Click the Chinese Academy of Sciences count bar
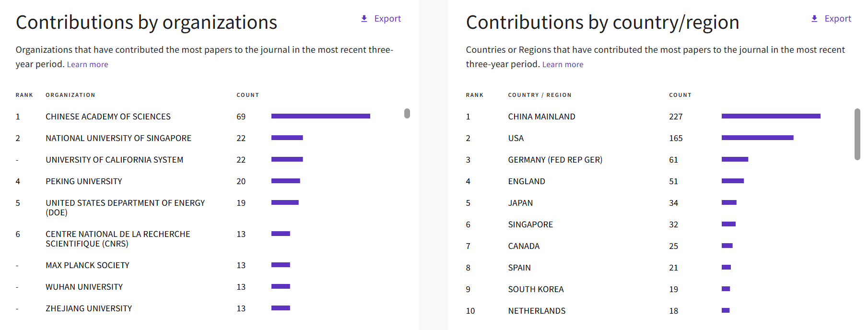 pos(320,116)
